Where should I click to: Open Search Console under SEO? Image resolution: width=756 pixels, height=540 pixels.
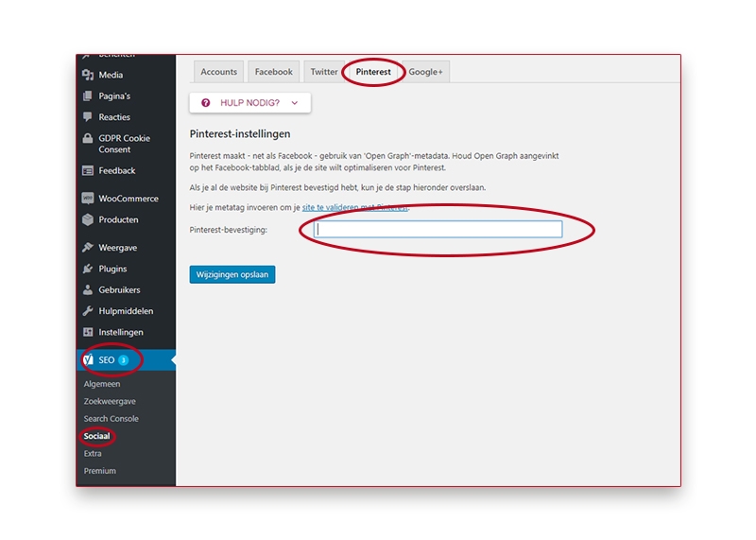(x=111, y=419)
